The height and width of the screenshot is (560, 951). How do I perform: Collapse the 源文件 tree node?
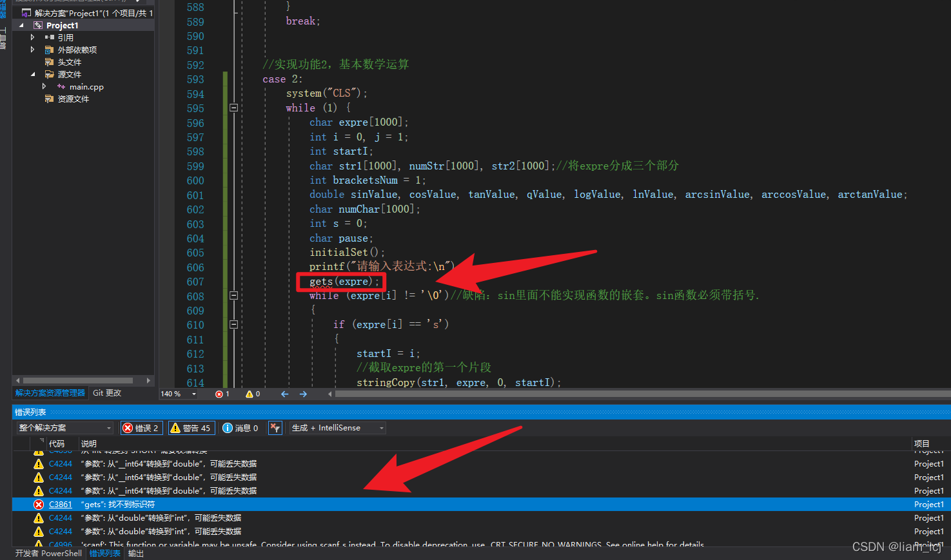[x=33, y=74]
